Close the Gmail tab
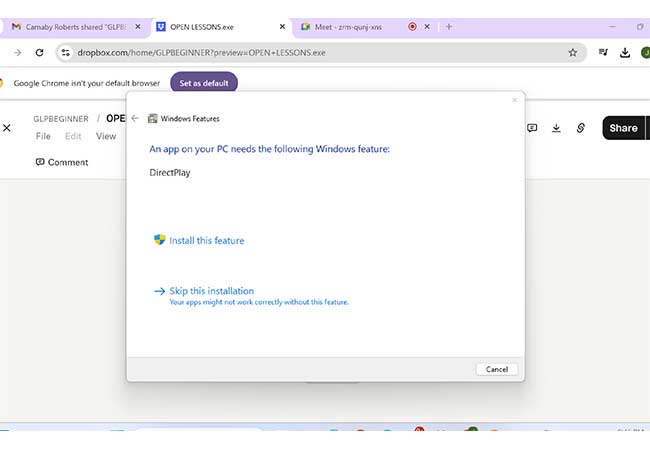 pyautogui.click(x=138, y=27)
